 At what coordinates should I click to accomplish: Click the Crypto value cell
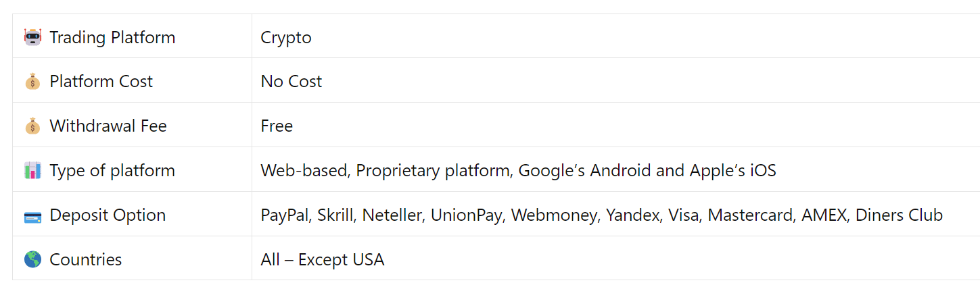tap(286, 37)
